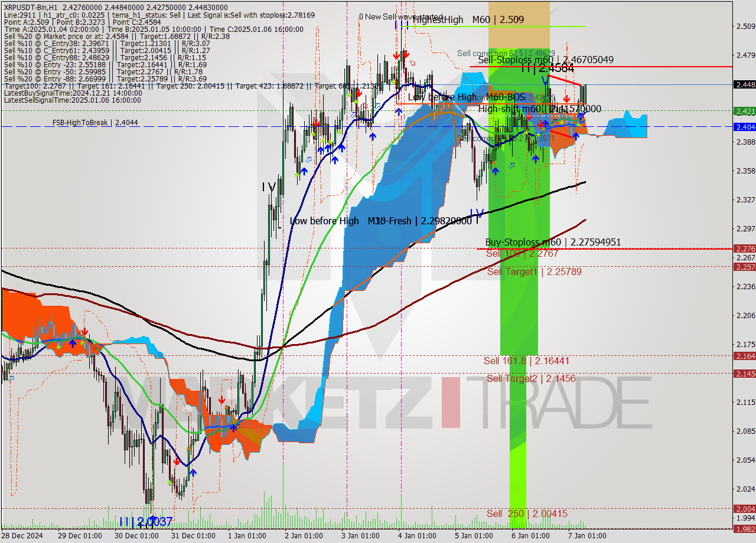Click the '0 New Sell wave started' annotation
Image resolution: width=756 pixels, height=543 pixels.
[x=401, y=17]
